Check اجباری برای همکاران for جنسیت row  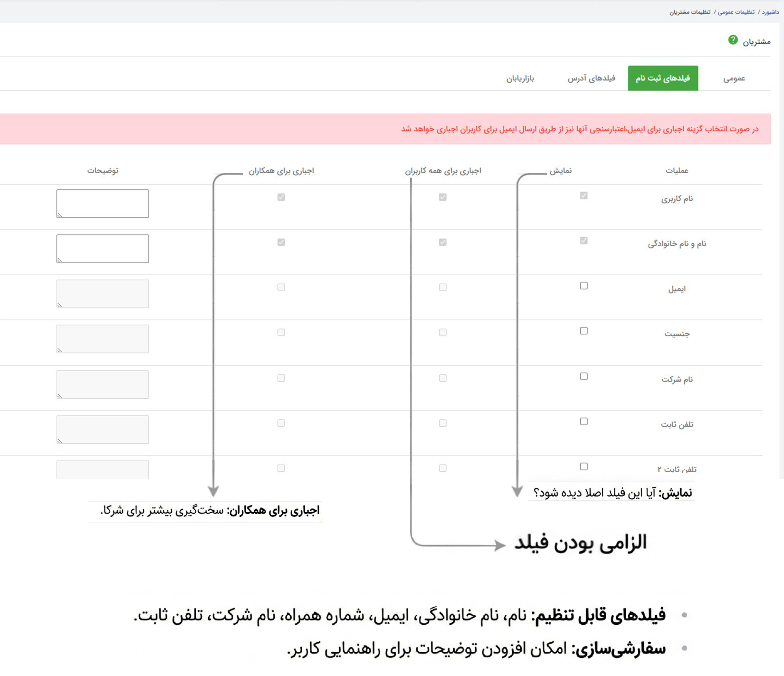click(281, 332)
